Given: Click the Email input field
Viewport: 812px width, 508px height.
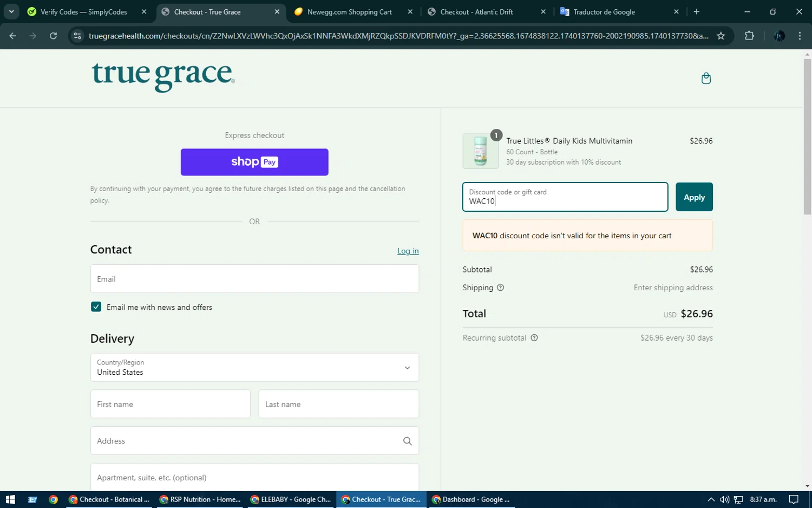Looking at the screenshot, I should coord(254,279).
